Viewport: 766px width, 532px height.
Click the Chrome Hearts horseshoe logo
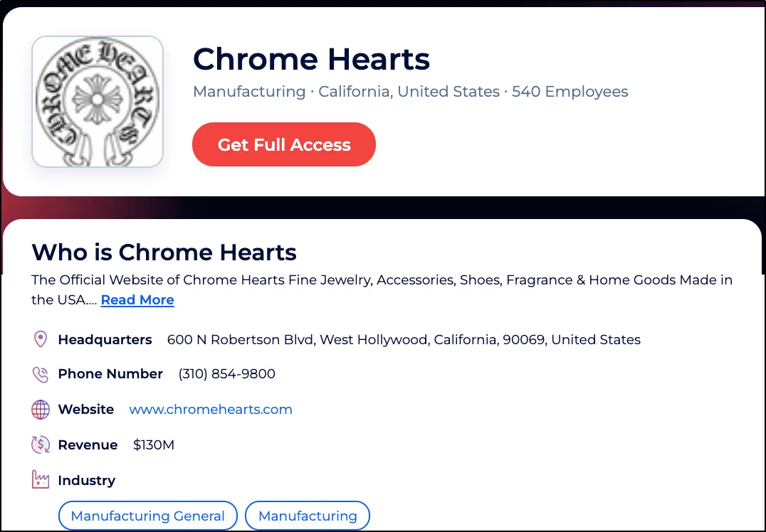97,101
